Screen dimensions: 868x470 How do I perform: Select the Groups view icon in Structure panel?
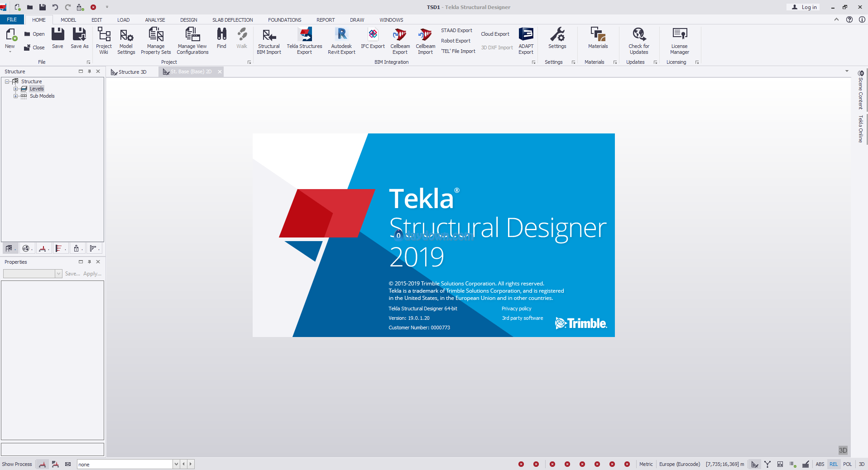coord(27,248)
